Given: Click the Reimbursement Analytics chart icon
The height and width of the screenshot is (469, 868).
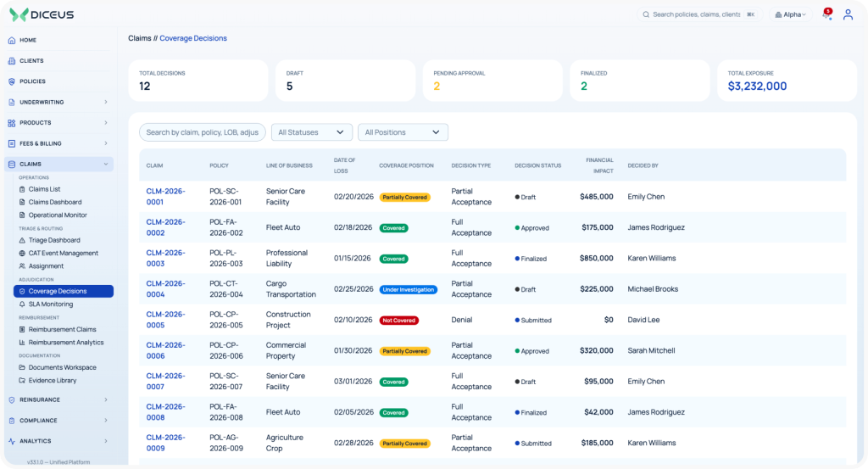Looking at the screenshot, I should tap(22, 343).
